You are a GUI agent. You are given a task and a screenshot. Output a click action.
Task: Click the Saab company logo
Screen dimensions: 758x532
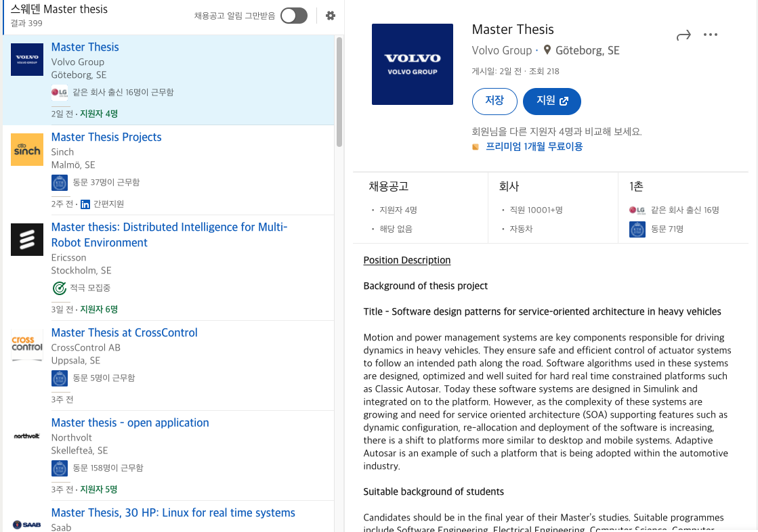click(x=27, y=525)
